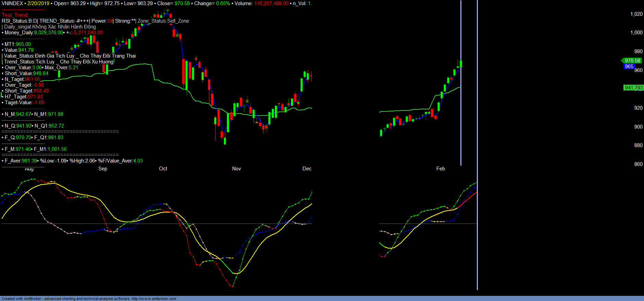Click the green 941.793 value label
Viewport: 644px width, 301px height.
pos(633,88)
